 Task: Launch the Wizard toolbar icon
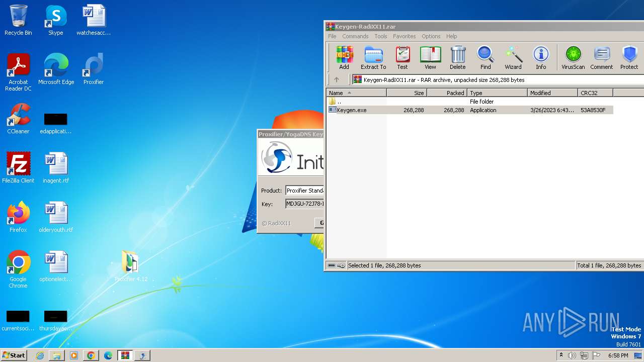(513, 58)
